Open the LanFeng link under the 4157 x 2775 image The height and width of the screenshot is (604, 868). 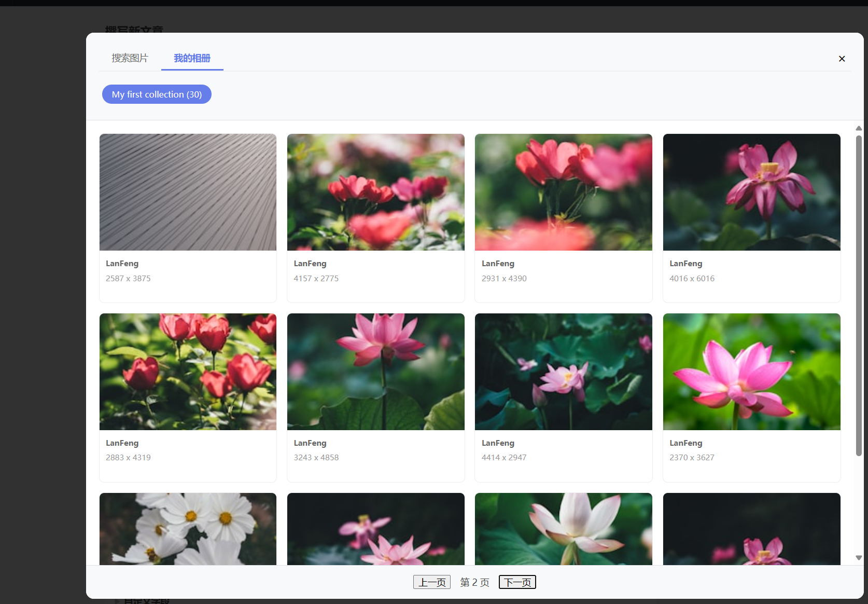tap(310, 263)
